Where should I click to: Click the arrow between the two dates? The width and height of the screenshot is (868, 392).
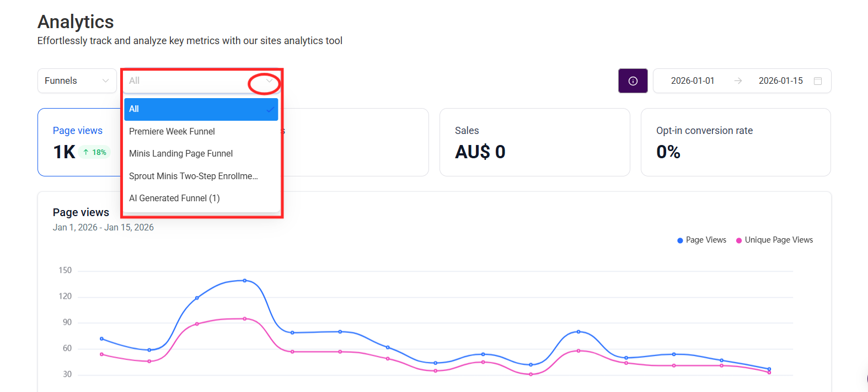pos(738,81)
